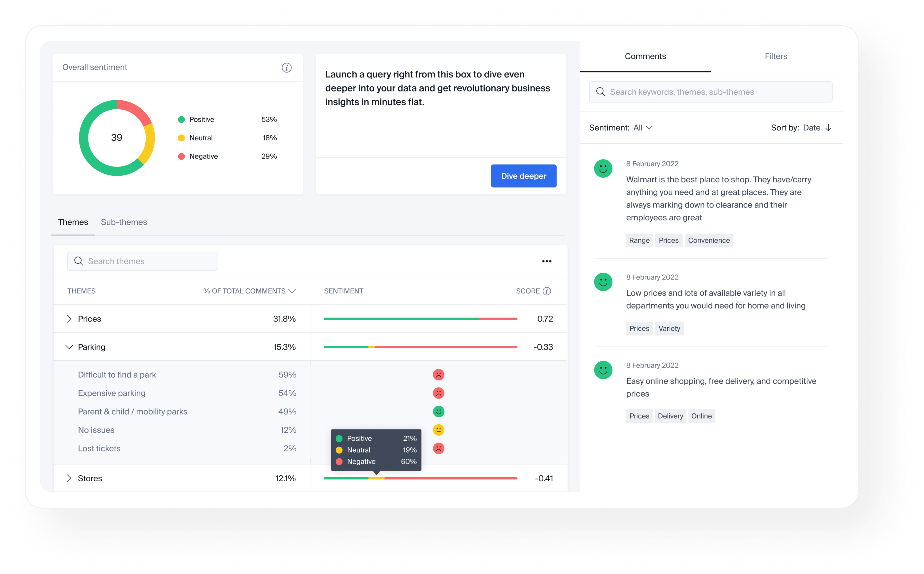Click the happy face for Parent & child parks

coord(439,411)
